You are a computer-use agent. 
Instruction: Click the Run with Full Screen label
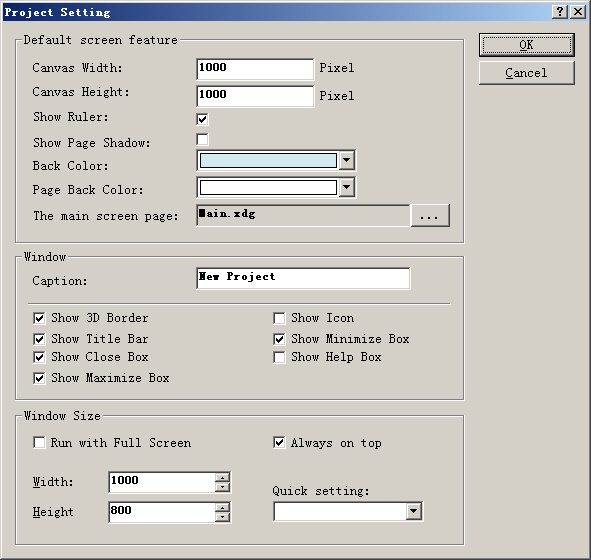(121, 443)
